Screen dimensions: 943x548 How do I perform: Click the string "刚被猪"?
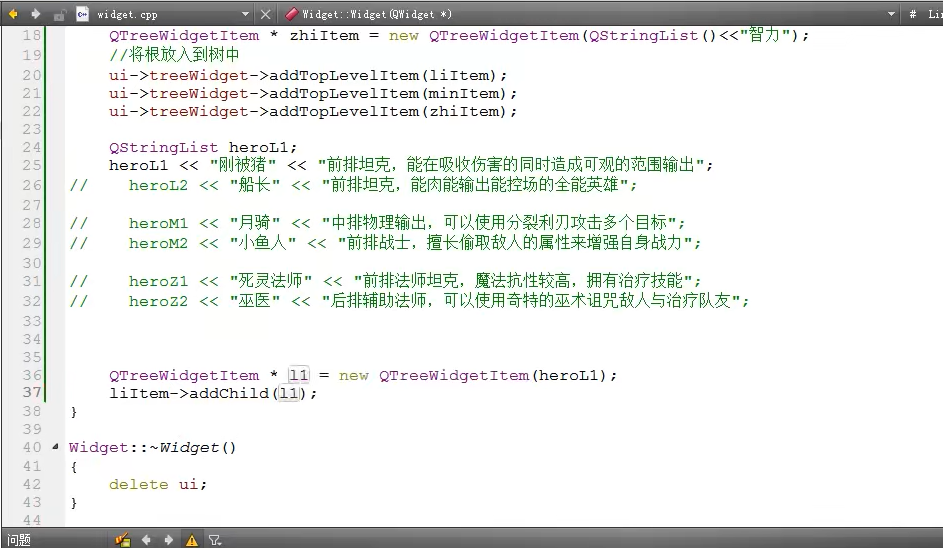point(243,165)
